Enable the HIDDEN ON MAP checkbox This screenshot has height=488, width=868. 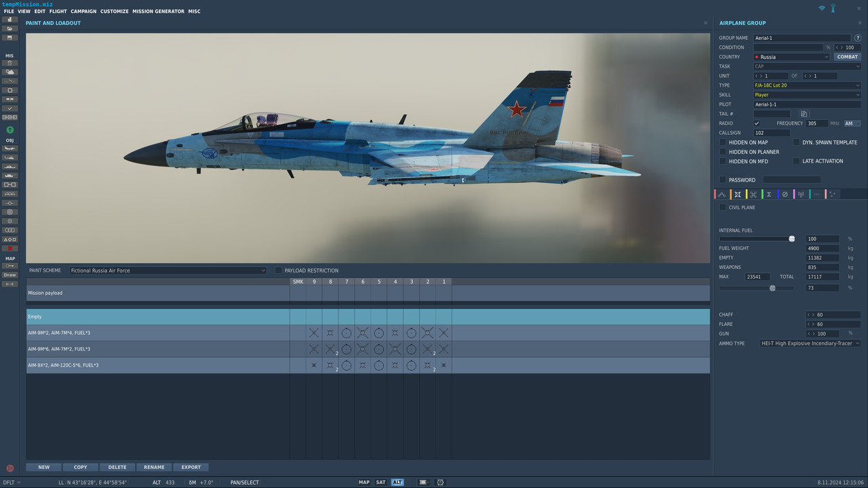tap(723, 142)
